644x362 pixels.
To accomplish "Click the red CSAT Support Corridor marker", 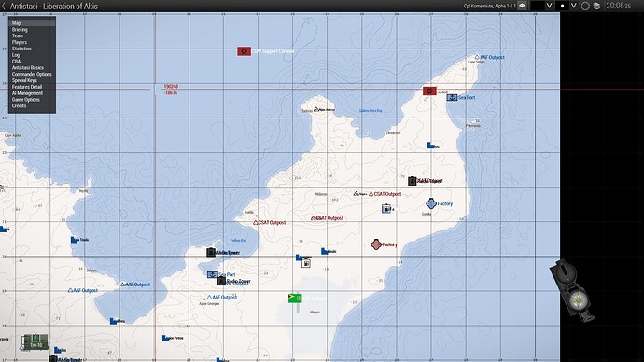I will [x=244, y=51].
